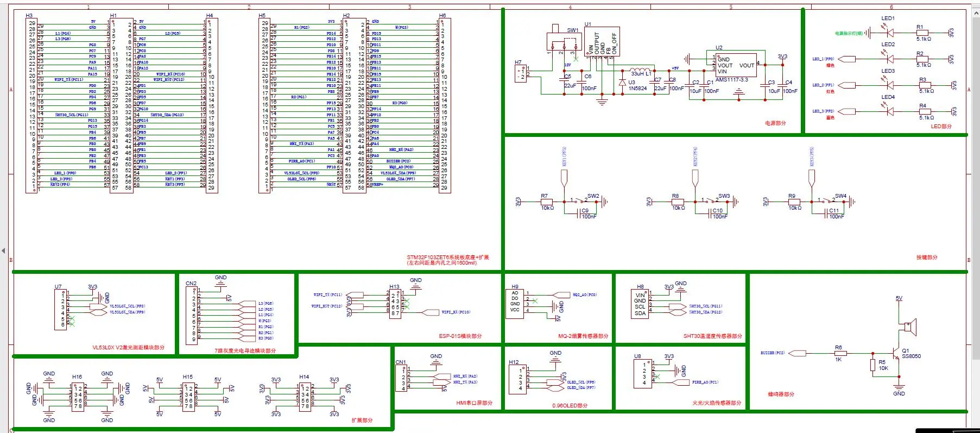Pick the U3 1N5824 diode symbol
980x433 pixels.
622,83
